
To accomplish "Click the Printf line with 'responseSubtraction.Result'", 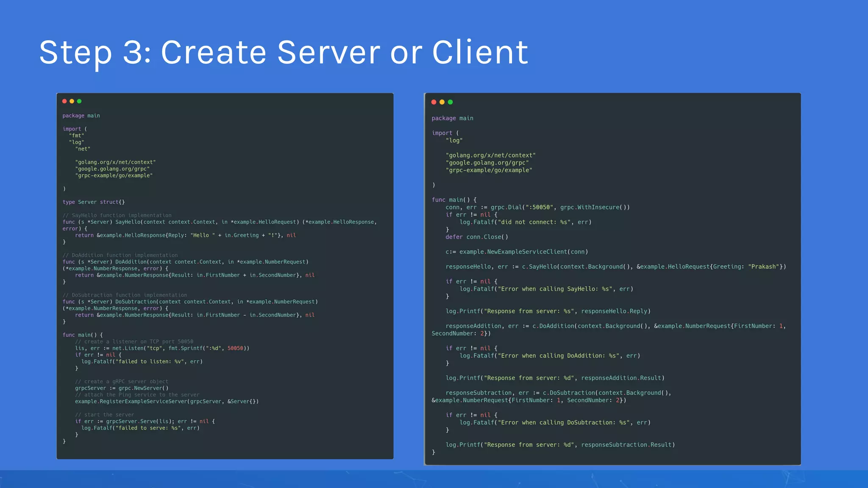I will [x=560, y=445].
